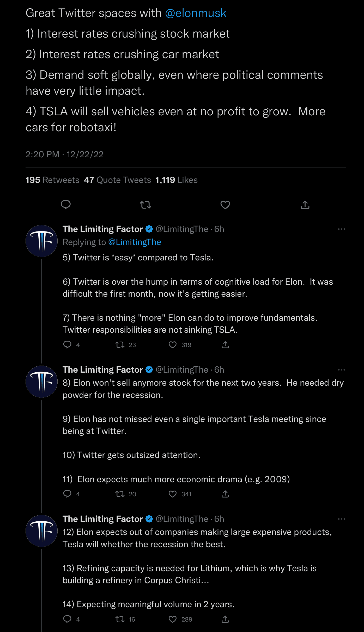Like the reply with 289 likes

(172, 619)
